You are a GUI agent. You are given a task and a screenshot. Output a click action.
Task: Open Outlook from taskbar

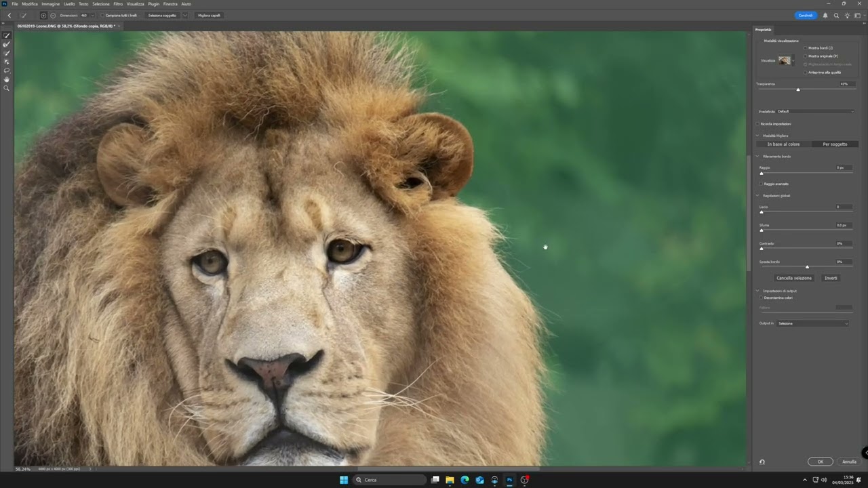coord(479,480)
